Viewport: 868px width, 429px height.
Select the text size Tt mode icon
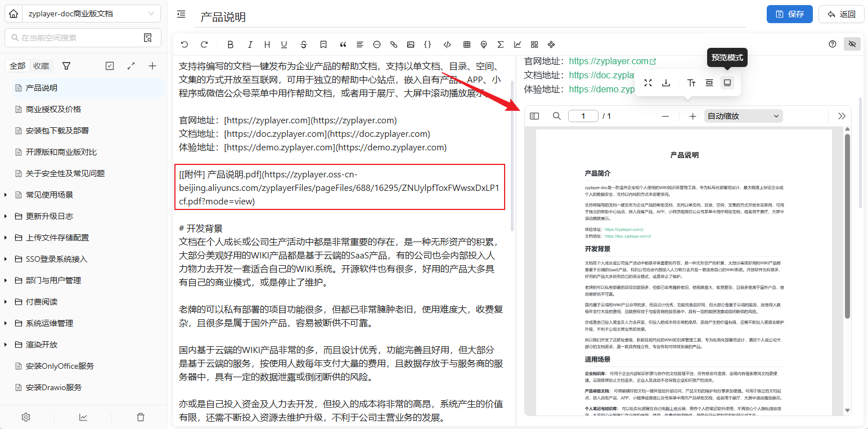691,83
